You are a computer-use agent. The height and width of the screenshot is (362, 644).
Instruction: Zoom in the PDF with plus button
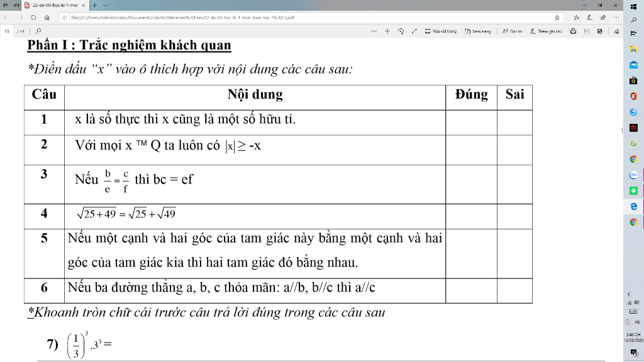click(x=387, y=31)
